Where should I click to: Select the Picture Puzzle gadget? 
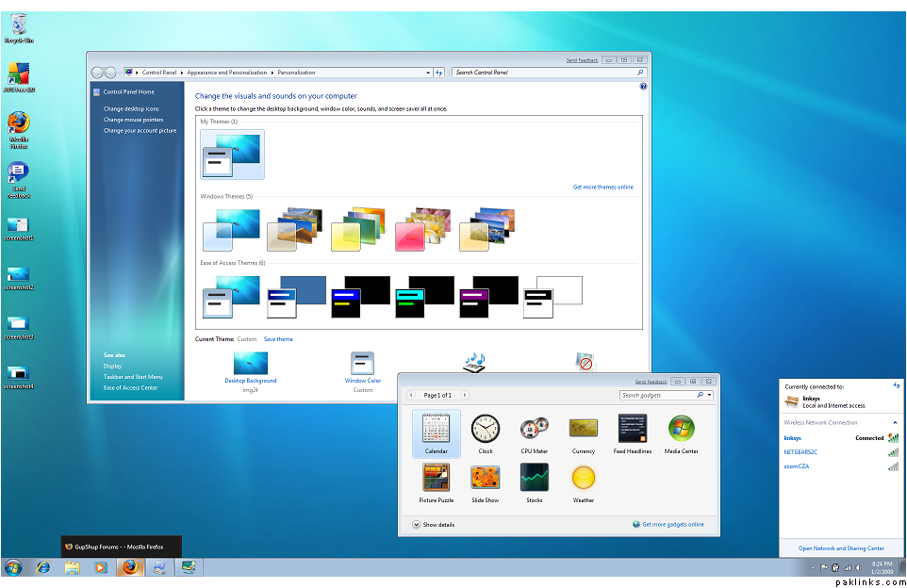tap(437, 479)
